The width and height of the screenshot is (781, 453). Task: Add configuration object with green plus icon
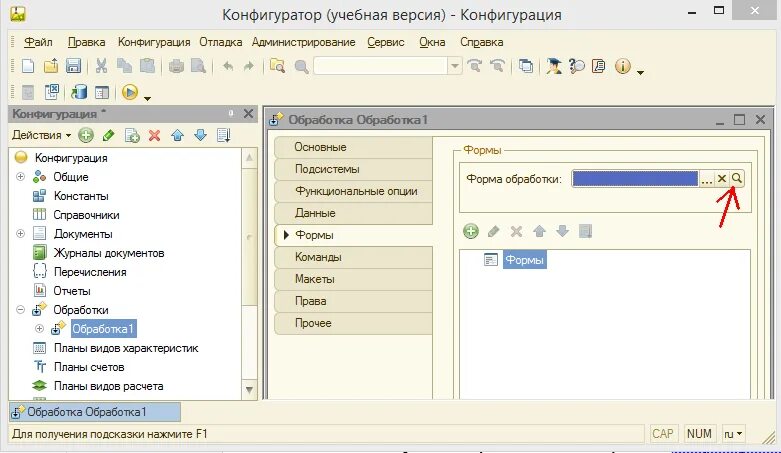(86, 135)
